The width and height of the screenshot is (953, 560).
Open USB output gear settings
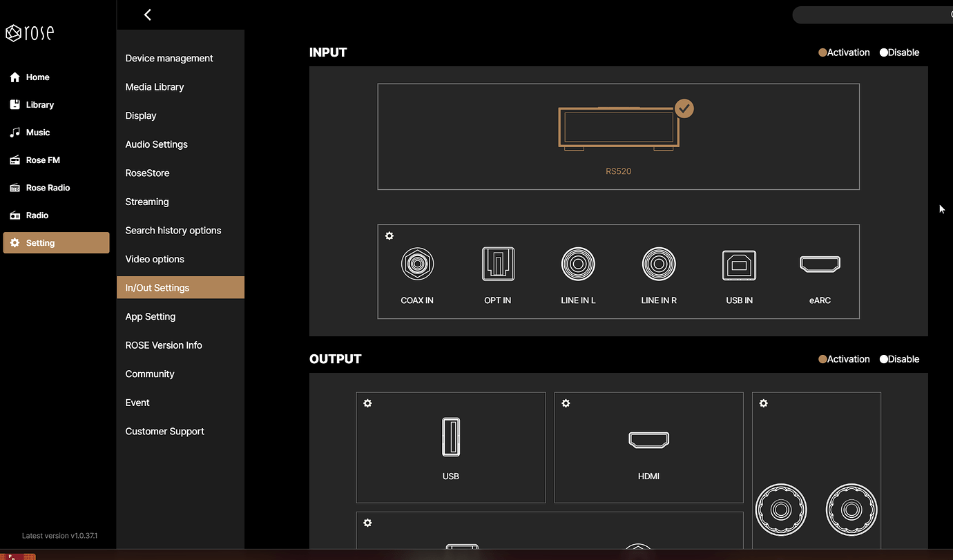coord(367,403)
